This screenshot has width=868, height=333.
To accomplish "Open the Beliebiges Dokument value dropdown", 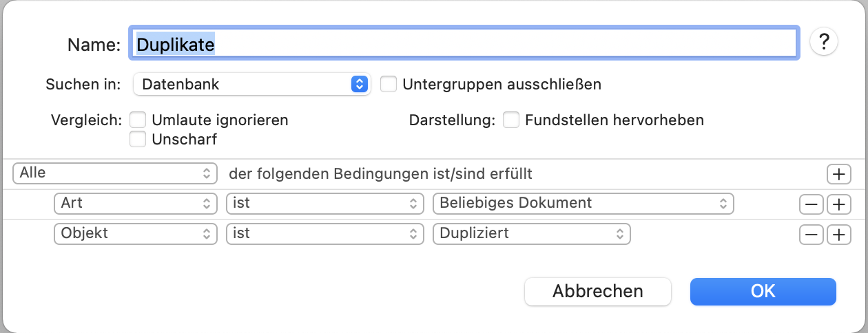I will (x=583, y=204).
